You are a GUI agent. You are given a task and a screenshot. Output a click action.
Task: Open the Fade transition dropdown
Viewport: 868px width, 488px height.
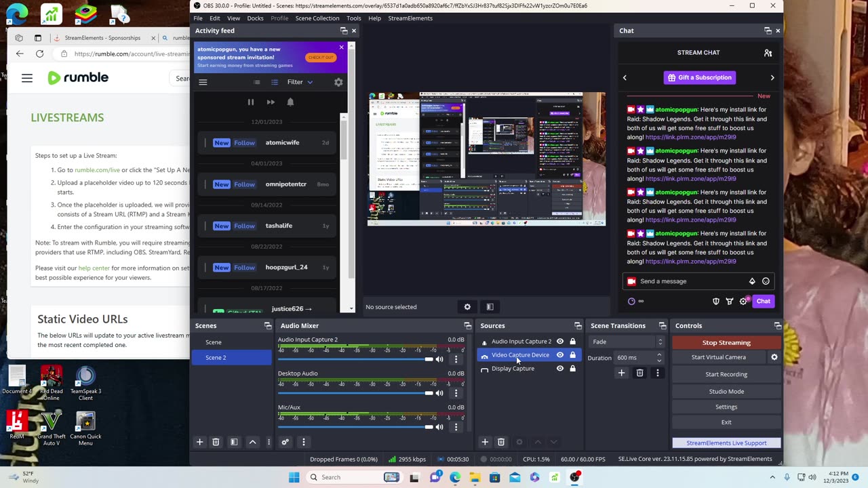click(x=627, y=342)
